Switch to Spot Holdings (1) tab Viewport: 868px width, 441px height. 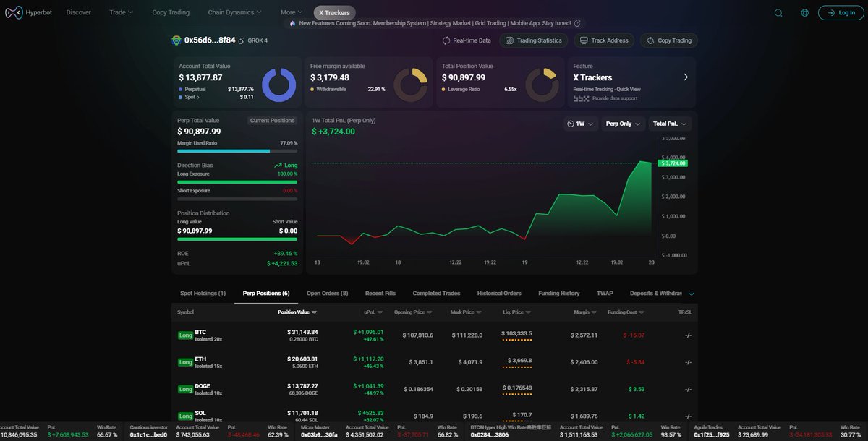203,294
